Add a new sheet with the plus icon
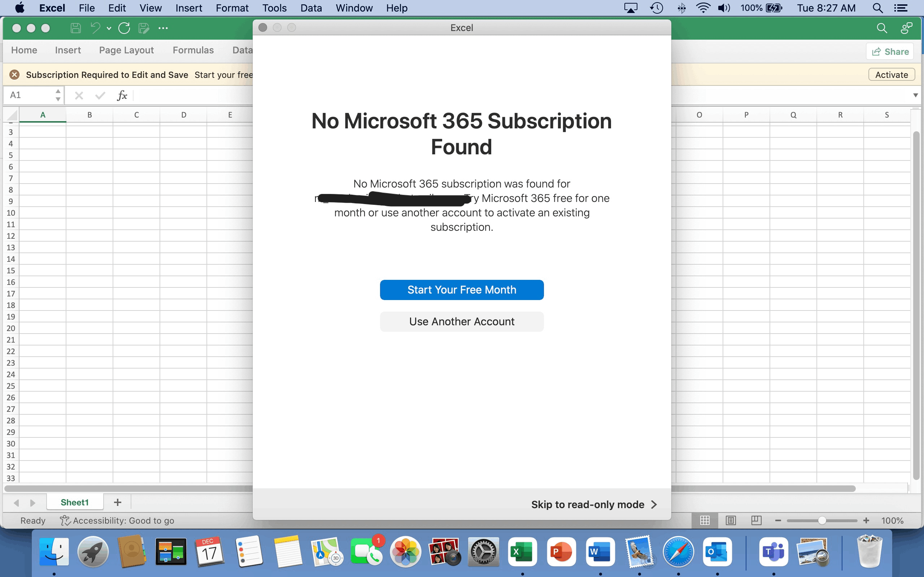Image resolution: width=924 pixels, height=577 pixels. point(117,502)
